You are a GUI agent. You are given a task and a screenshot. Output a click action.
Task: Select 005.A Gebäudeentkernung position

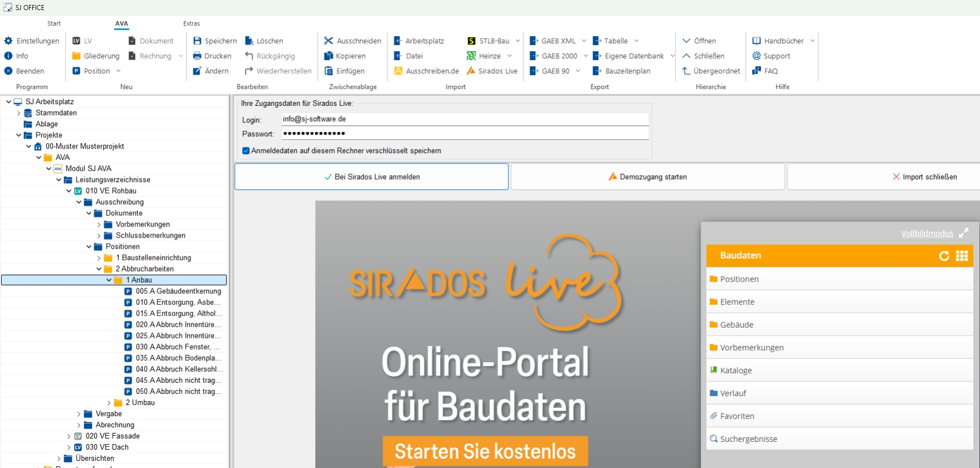point(173,291)
